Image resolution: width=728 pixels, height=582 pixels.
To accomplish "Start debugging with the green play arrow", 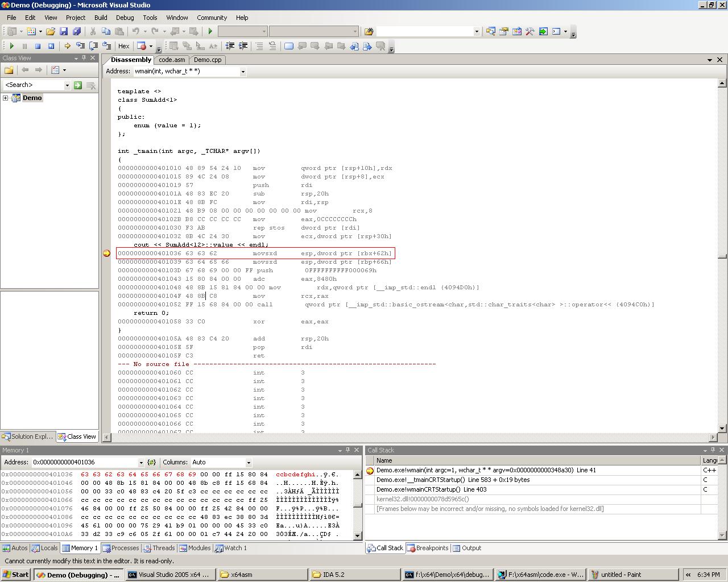I will pyautogui.click(x=210, y=31).
